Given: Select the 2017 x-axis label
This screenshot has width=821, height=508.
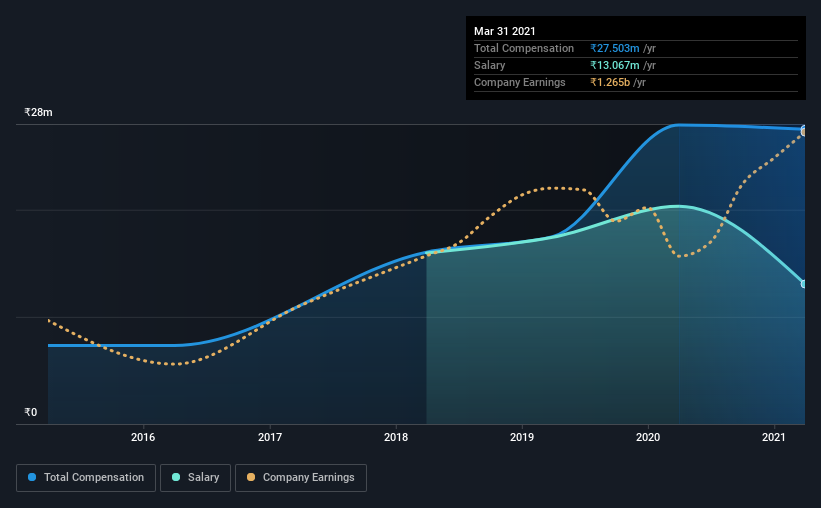Looking at the screenshot, I should 270,437.
